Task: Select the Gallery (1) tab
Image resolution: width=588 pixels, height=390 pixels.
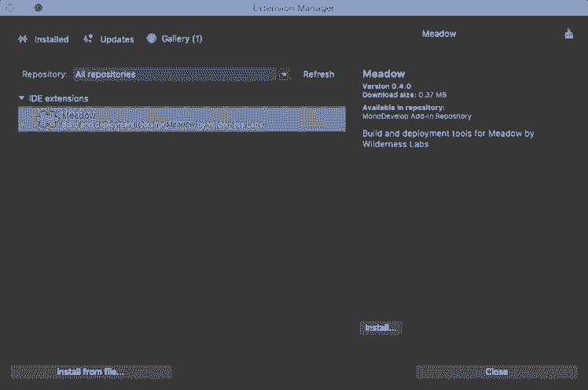Action: (175, 39)
